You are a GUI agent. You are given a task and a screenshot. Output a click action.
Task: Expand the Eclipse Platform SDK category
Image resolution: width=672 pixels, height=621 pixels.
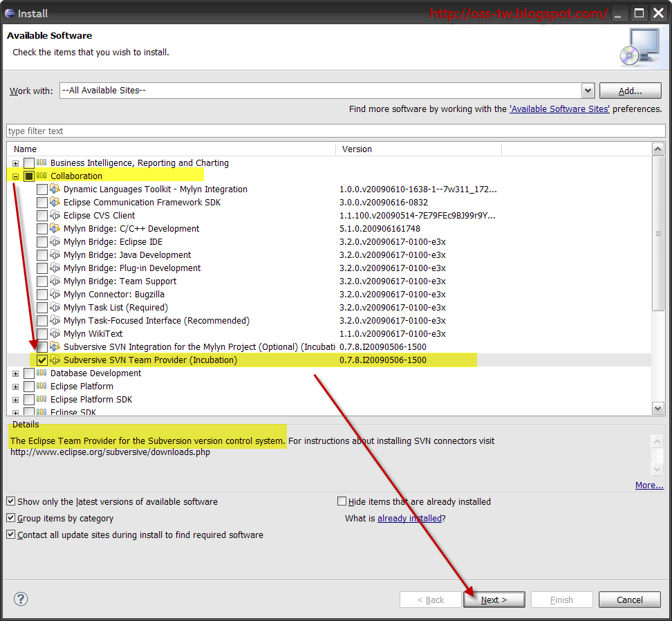[15, 400]
